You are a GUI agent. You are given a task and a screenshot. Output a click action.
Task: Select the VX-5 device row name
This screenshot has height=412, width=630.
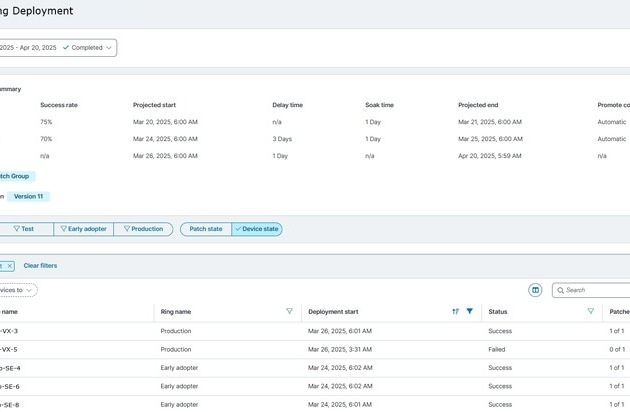click(8, 350)
